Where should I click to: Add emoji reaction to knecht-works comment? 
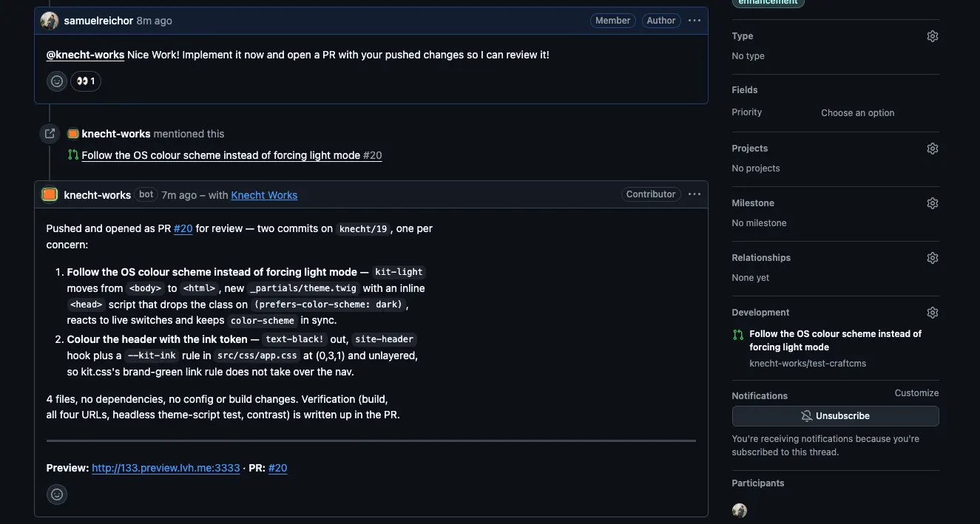point(57,494)
